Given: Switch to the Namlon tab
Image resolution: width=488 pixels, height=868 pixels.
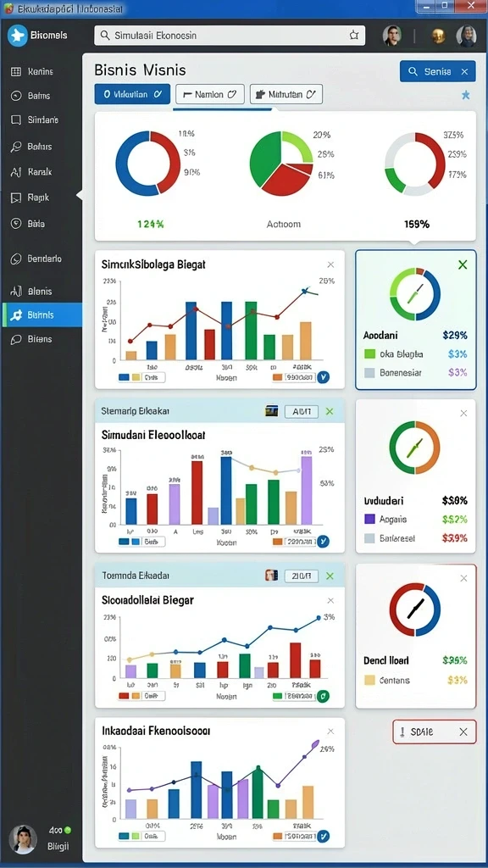Looking at the screenshot, I should [x=210, y=94].
